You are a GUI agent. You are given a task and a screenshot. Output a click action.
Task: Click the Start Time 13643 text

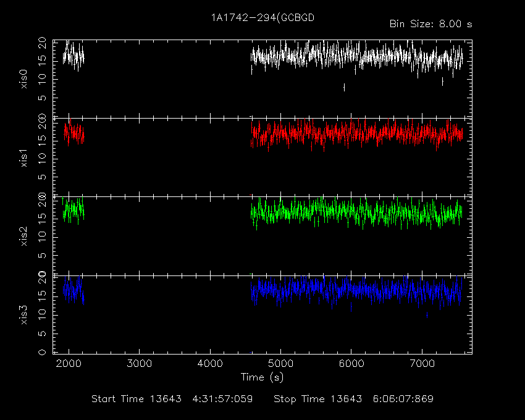coord(136,399)
